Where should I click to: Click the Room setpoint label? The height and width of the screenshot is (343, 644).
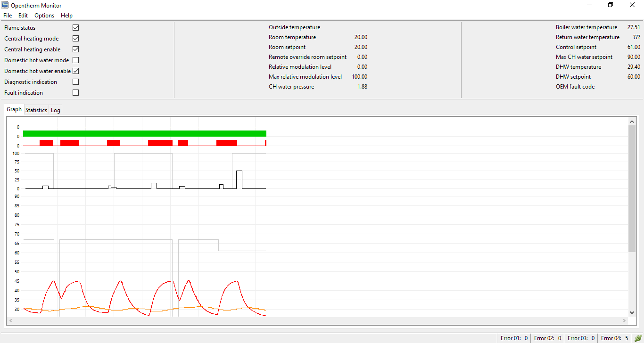(287, 47)
